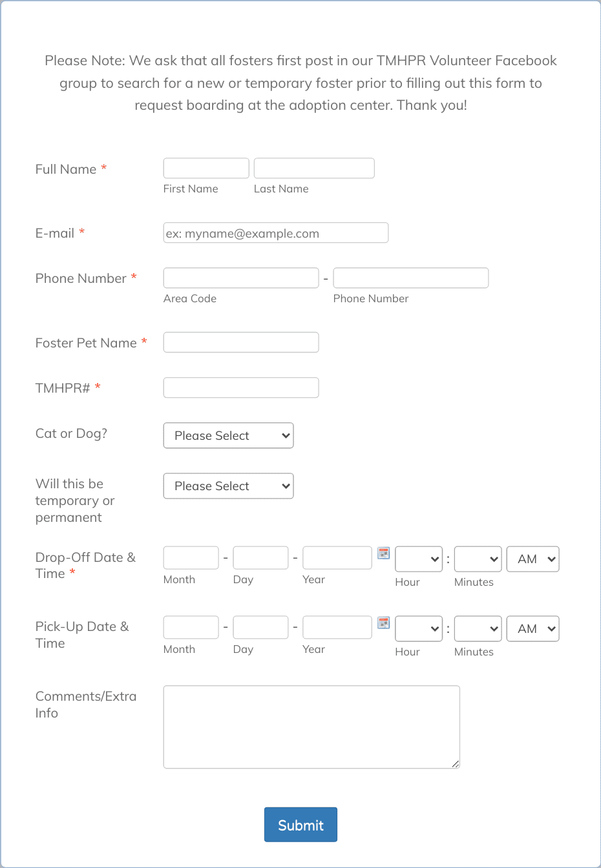Expand the temporary or permanent dropdown
Screen dimensions: 601x868
point(229,486)
